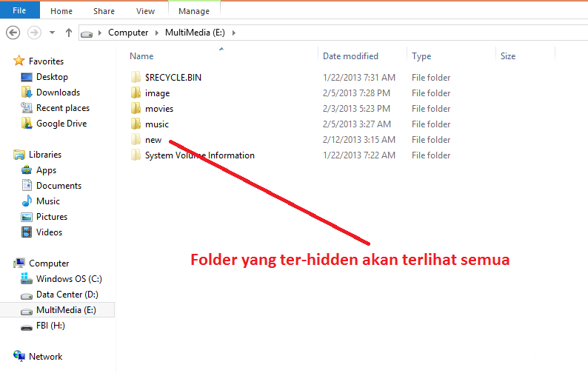Expand the chevron after Computer in address bar
The height and width of the screenshot is (373, 588).
click(157, 33)
